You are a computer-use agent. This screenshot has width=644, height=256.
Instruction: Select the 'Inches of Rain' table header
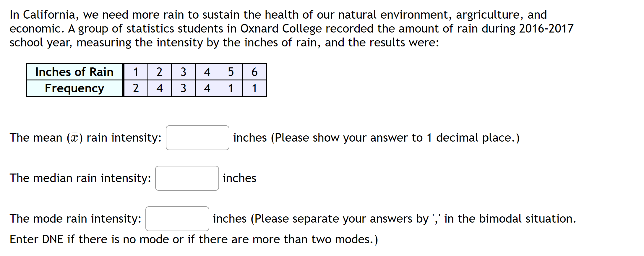pyautogui.click(x=74, y=72)
